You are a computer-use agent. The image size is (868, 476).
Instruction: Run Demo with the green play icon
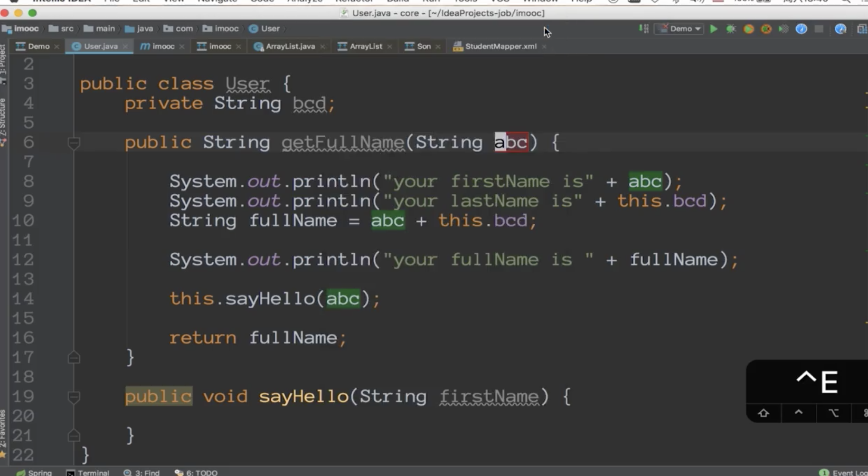[x=713, y=29]
